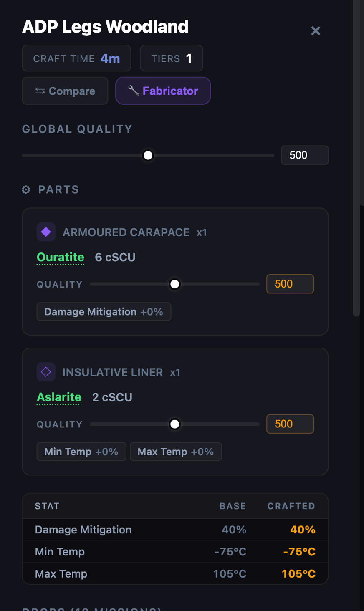Click the wrench icon on the Fabricator button
The width and height of the screenshot is (364, 611).
(x=134, y=91)
